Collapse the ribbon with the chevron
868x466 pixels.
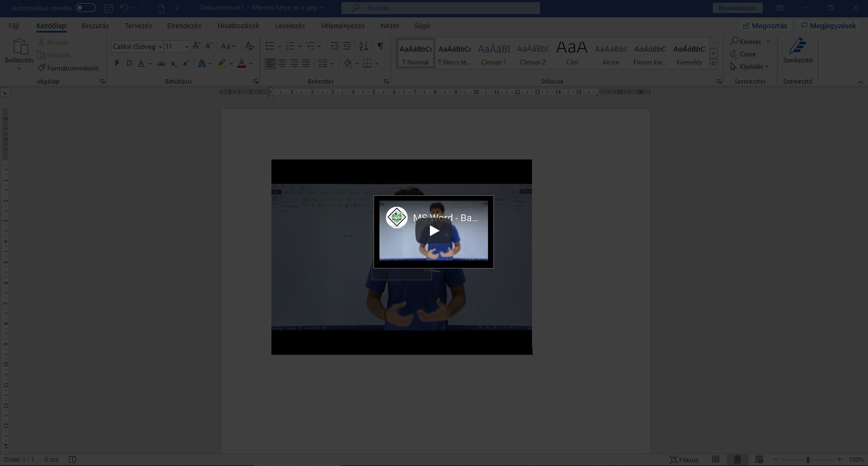click(860, 82)
